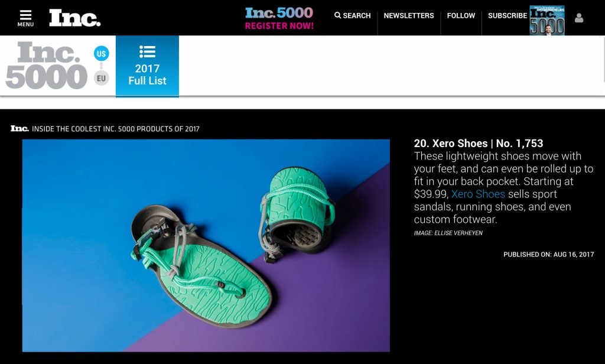Click the Subscribe link in header
Viewport: 605px width, 364px height.
click(508, 15)
